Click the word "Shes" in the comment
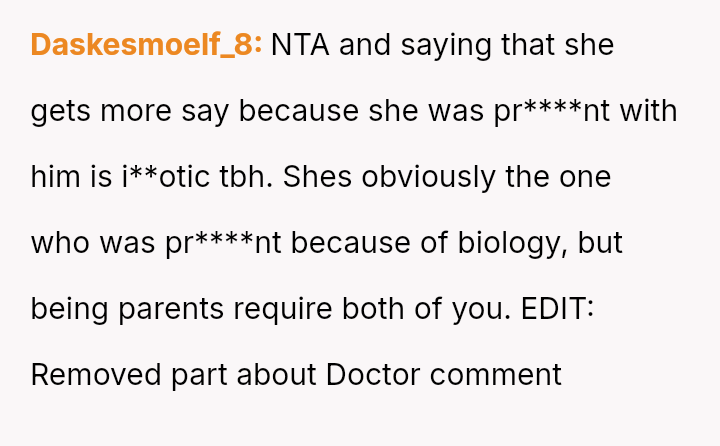 [317, 177]
